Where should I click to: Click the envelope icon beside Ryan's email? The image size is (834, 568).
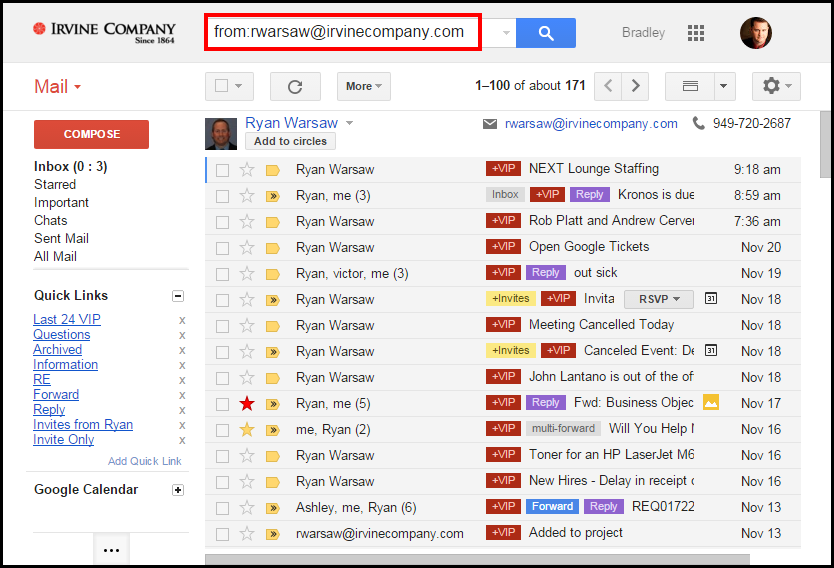[490, 124]
